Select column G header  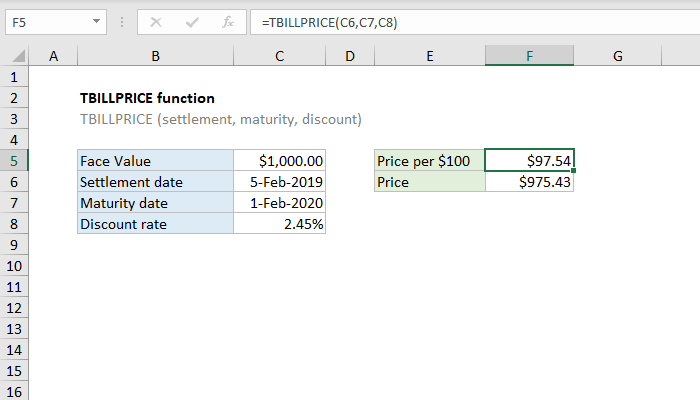[617, 56]
